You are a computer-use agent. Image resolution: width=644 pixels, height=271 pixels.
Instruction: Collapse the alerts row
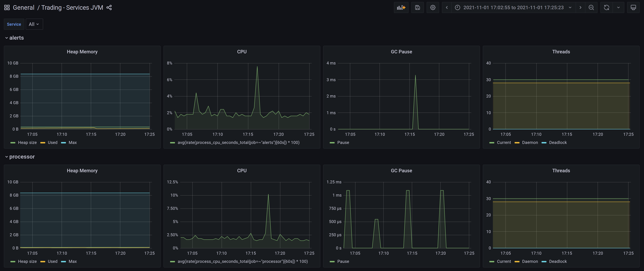pyautogui.click(x=16, y=38)
